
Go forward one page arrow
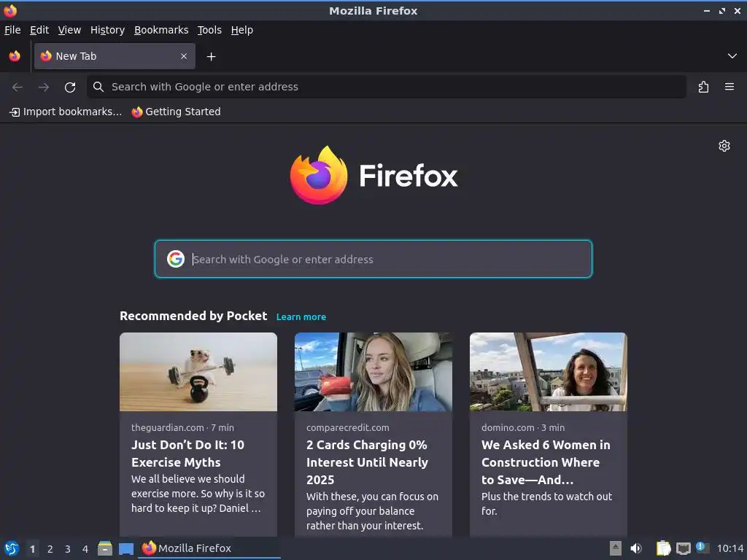coord(44,87)
